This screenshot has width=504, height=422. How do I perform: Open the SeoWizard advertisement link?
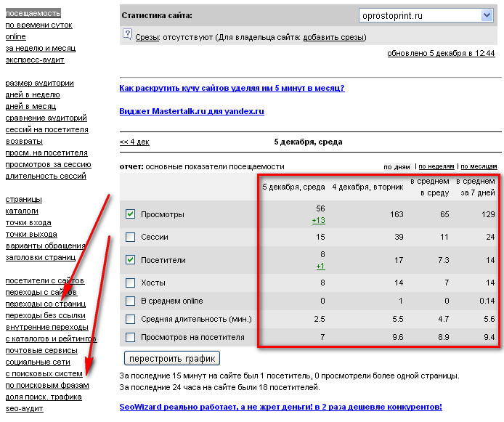(x=280, y=407)
